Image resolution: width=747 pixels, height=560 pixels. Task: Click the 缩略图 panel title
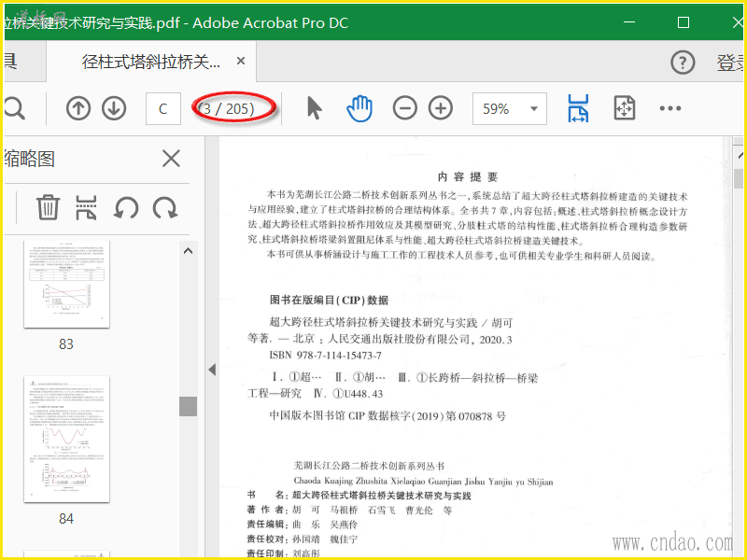click(30, 159)
